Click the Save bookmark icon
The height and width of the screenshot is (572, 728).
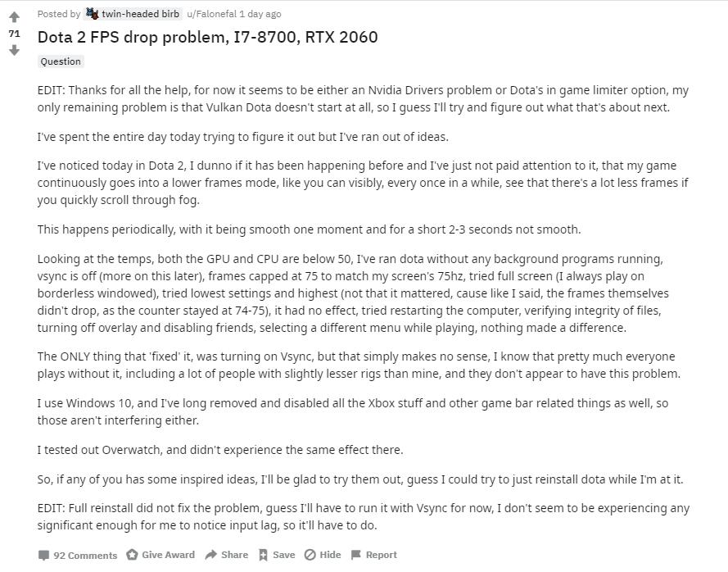point(263,554)
